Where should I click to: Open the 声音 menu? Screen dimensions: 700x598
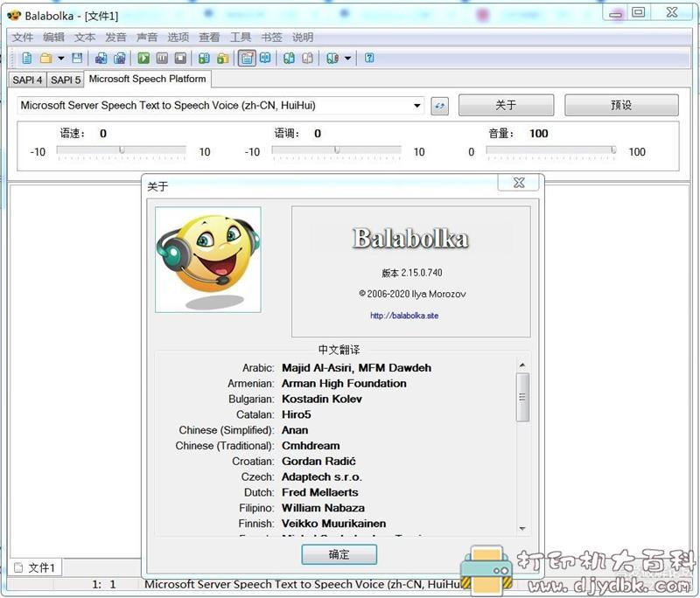click(x=147, y=38)
